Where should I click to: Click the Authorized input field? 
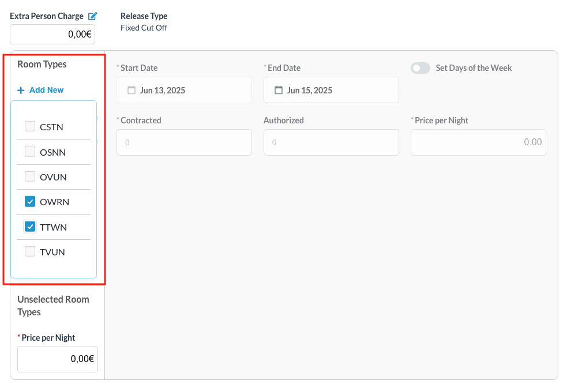coord(331,142)
